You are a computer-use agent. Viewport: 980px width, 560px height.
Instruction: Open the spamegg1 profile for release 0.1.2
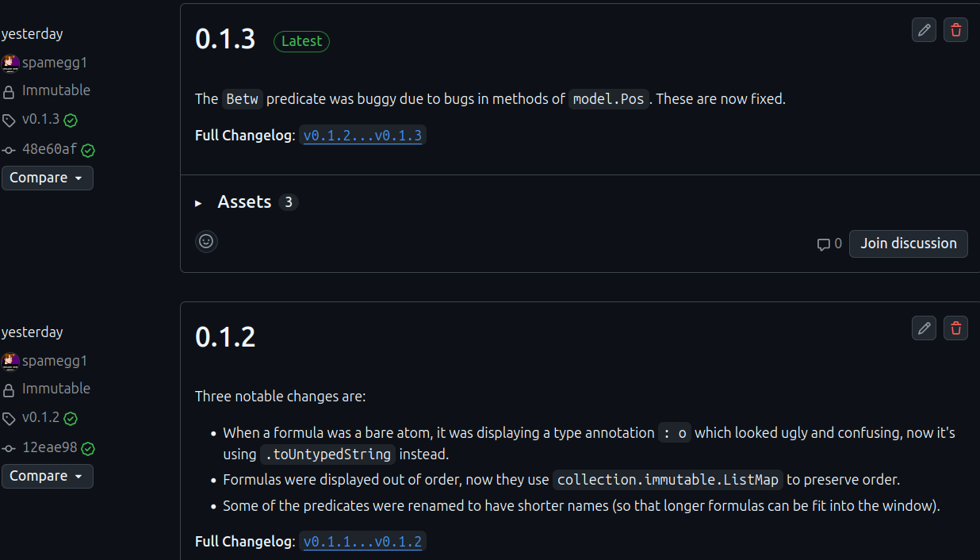point(55,361)
